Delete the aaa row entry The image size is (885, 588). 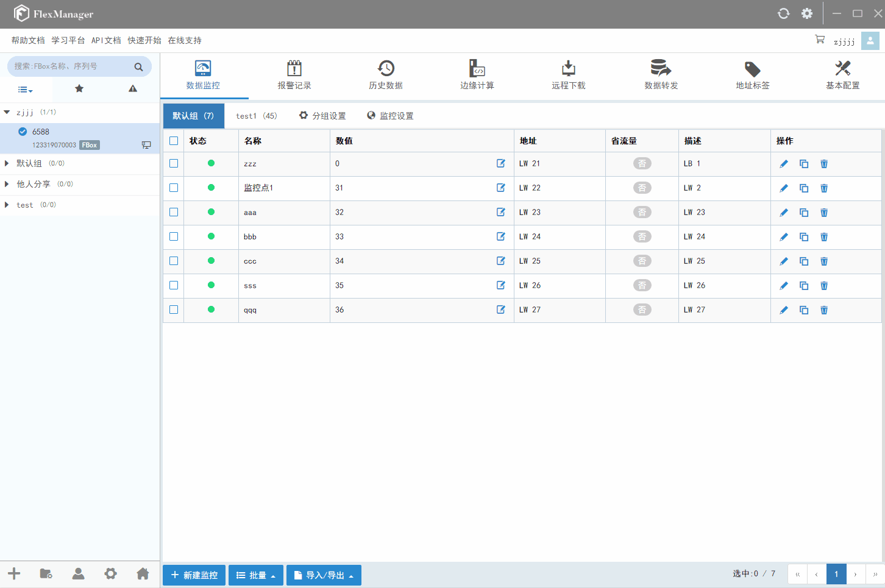[x=824, y=213]
